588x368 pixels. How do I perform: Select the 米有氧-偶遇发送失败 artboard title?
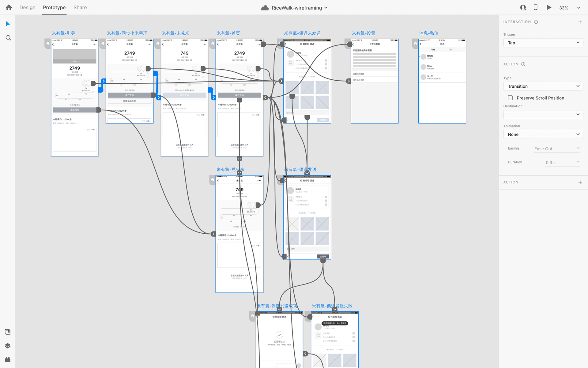coord(332,306)
